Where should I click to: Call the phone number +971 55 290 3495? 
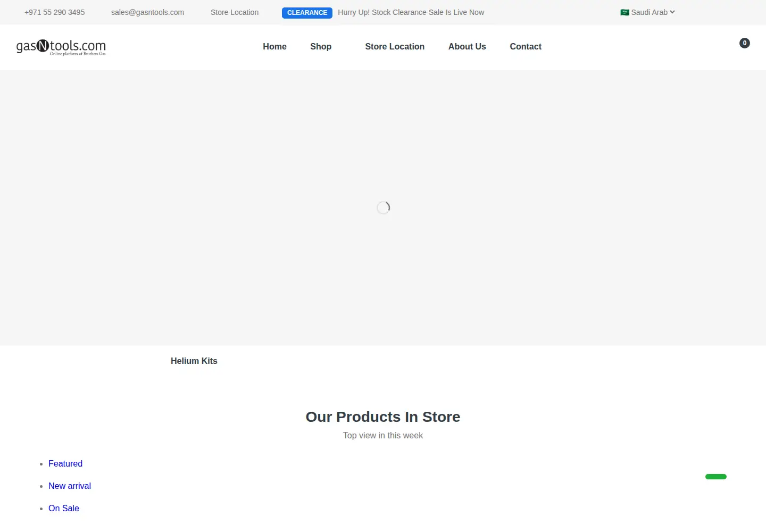[54, 12]
